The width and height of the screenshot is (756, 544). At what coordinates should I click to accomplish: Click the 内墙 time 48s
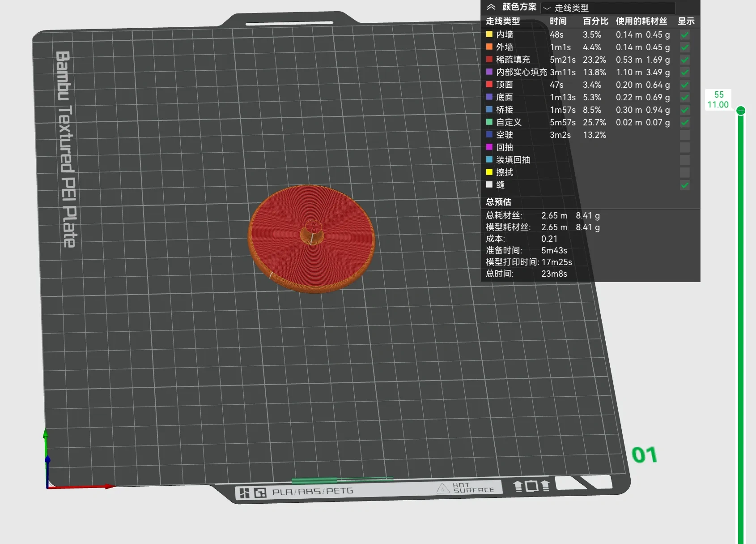tap(556, 34)
